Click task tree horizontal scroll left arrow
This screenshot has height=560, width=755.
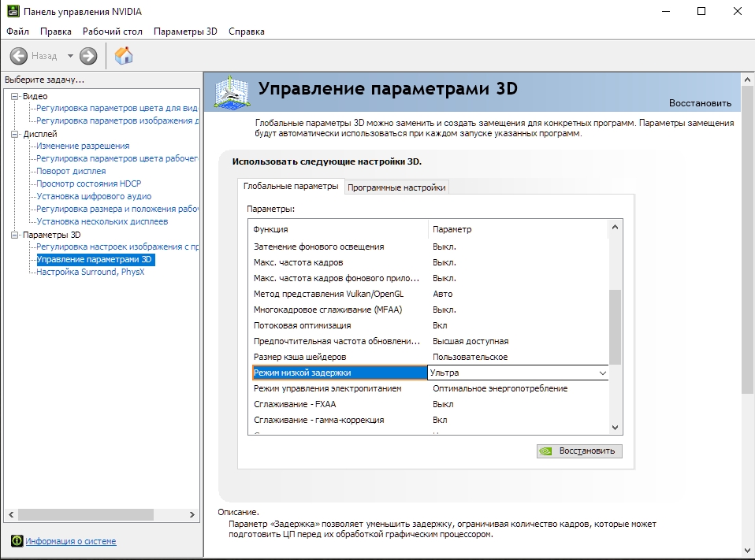point(11,514)
